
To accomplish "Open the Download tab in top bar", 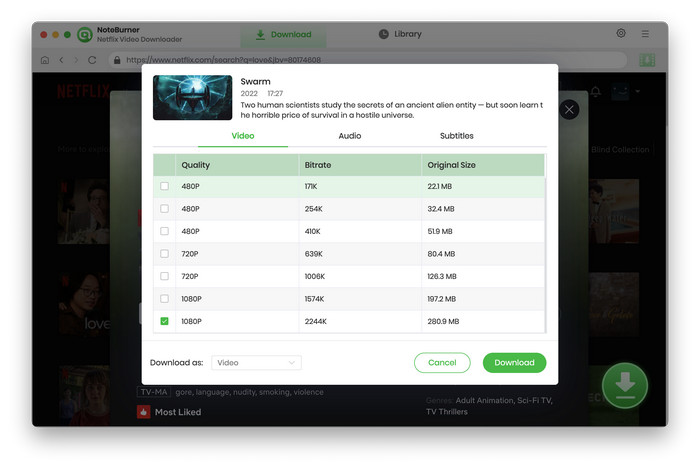I will pyautogui.click(x=283, y=35).
